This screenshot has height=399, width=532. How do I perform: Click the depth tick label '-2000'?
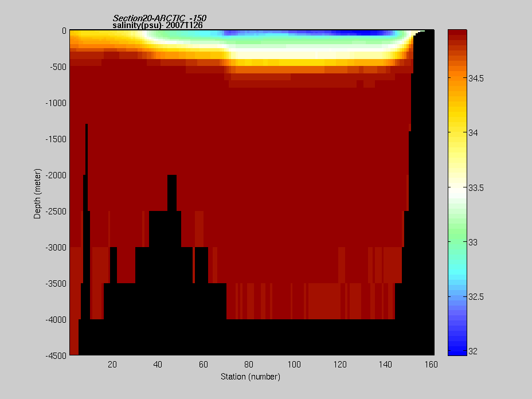click(x=56, y=175)
